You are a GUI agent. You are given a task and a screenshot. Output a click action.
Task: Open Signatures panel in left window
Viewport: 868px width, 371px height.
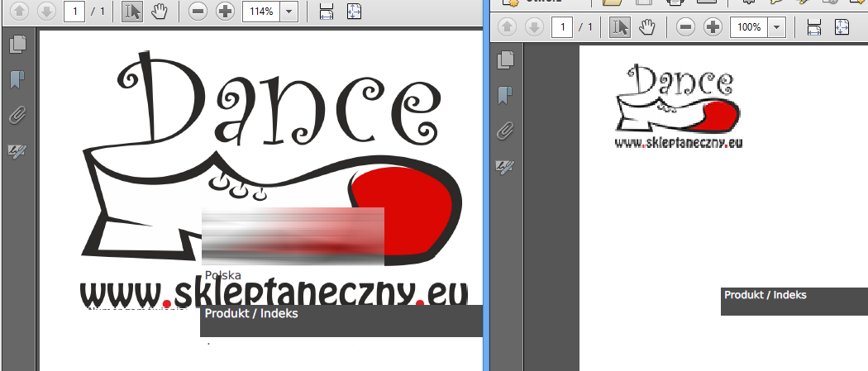pyautogui.click(x=17, y=150)
